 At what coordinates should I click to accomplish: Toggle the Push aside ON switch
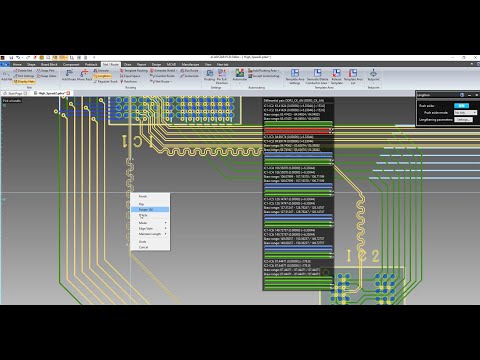tap(461, 106)
